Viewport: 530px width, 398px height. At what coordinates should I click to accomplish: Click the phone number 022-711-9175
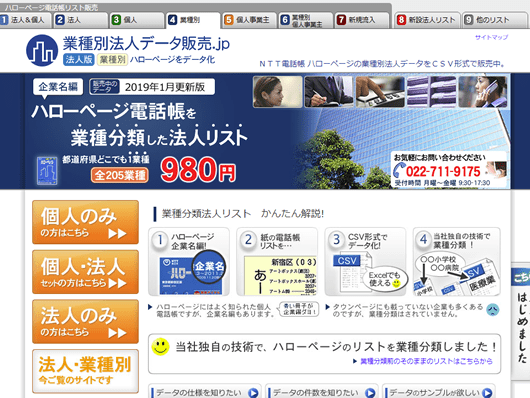click(x=443, y=172)
